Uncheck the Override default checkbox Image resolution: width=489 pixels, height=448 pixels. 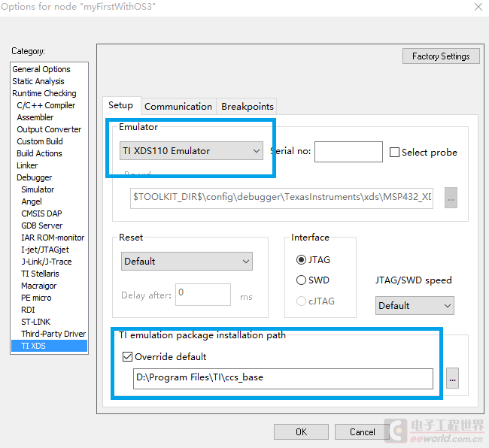click(x=127, y=356)
